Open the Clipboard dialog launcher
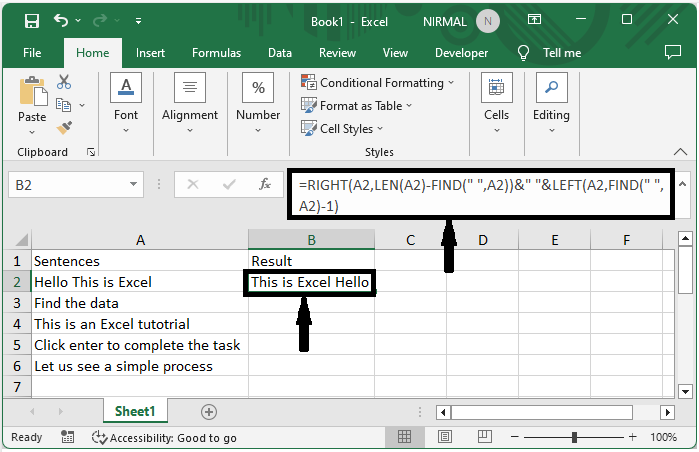 (x=91, y=152)
